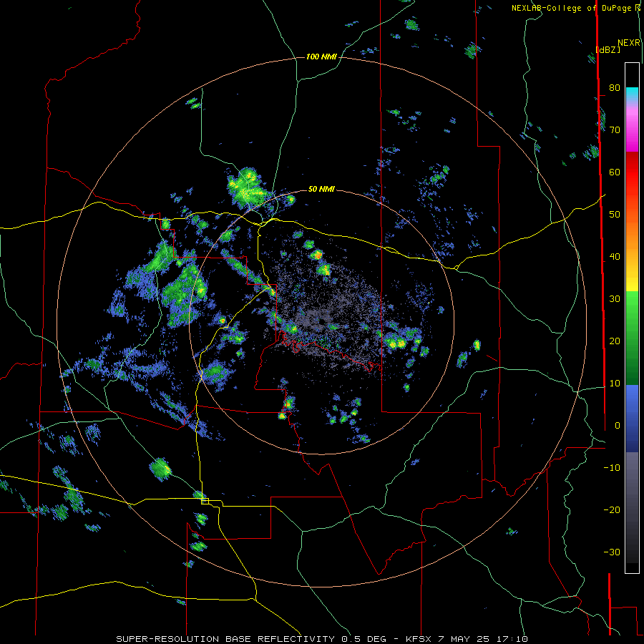644x644 pixels.
Task: Click the 0 value on the dBZ scale
Action: pyautogui.click(x=618, y=426)
